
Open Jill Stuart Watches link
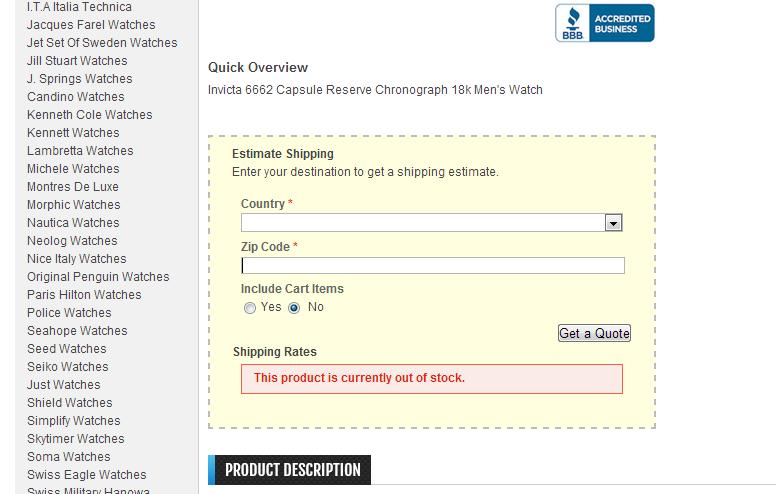point(77,61)
